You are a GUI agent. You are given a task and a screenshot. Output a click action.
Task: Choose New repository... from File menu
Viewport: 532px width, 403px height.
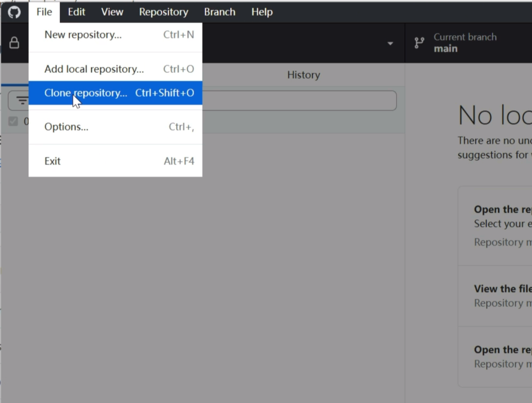(x=115, y=35)
